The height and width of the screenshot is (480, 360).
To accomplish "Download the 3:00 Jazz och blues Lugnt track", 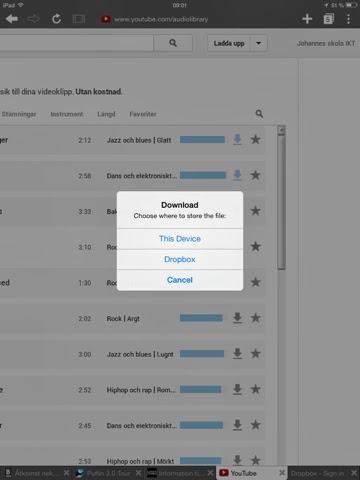I will [x=237, y=354].
